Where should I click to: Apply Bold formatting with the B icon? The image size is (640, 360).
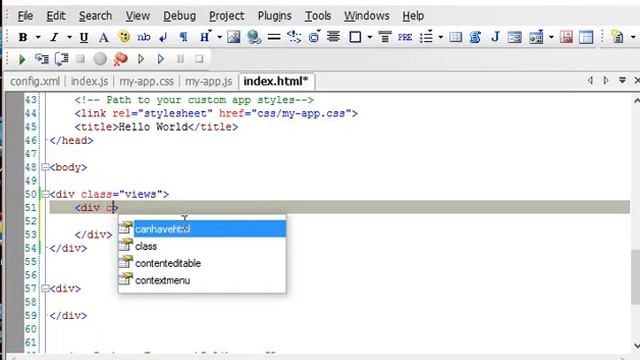tap(23, 37)
